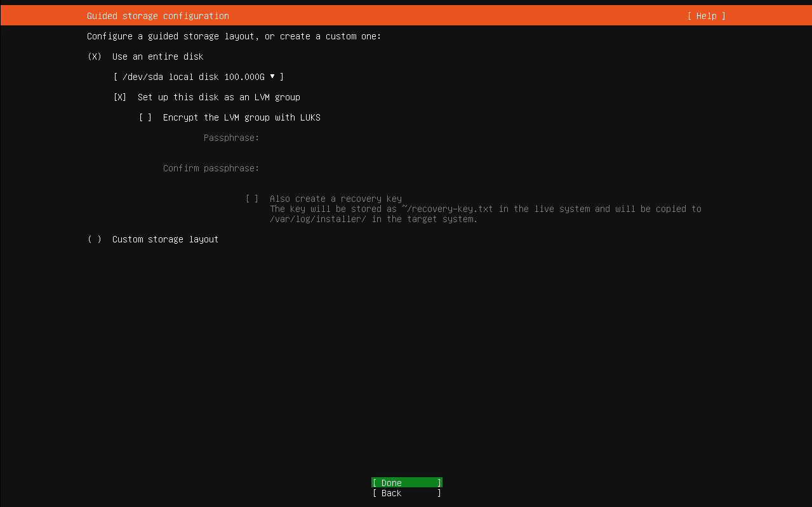812x507 pixels.
Task: Click the "Guided storage configuration" title bar
Action: click(x=157, y=16)
